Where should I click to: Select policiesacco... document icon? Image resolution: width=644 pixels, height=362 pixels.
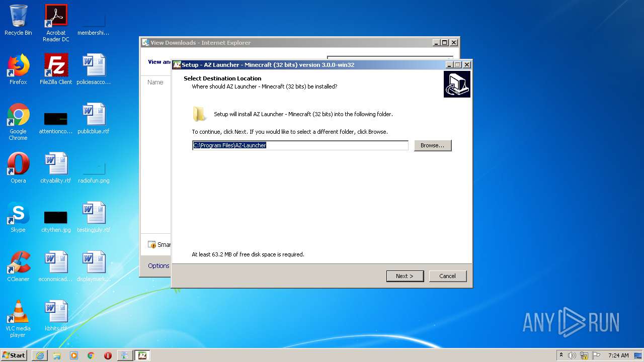tap(94, 69)
